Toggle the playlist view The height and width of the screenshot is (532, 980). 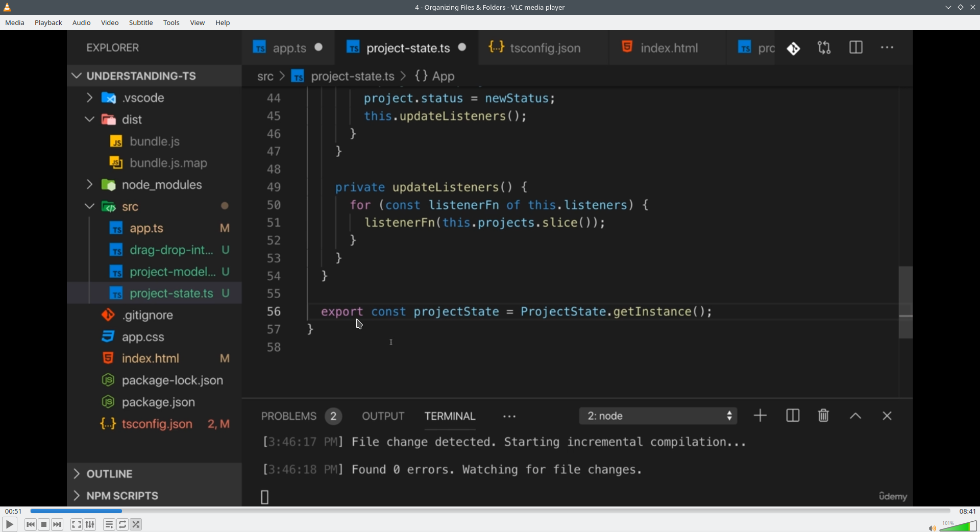pyautogui.click(x=109, y=524)
